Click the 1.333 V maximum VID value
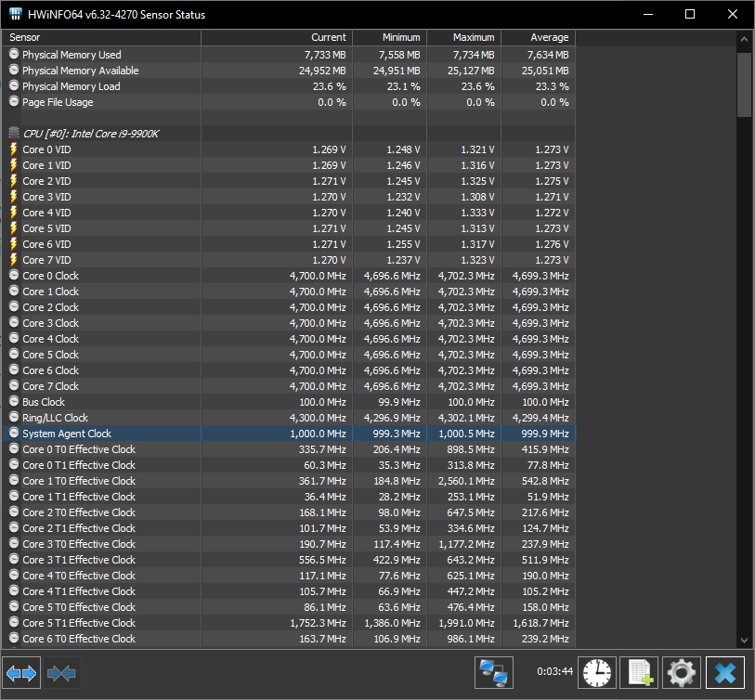Image resolution: width=755 pixels, height=700 pixels. tap(477, 213)
